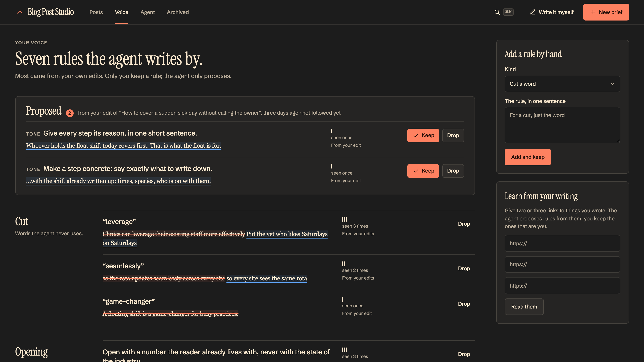Open the Posts tab
This screenshot has height=362, width=644.
click(96, 12)
